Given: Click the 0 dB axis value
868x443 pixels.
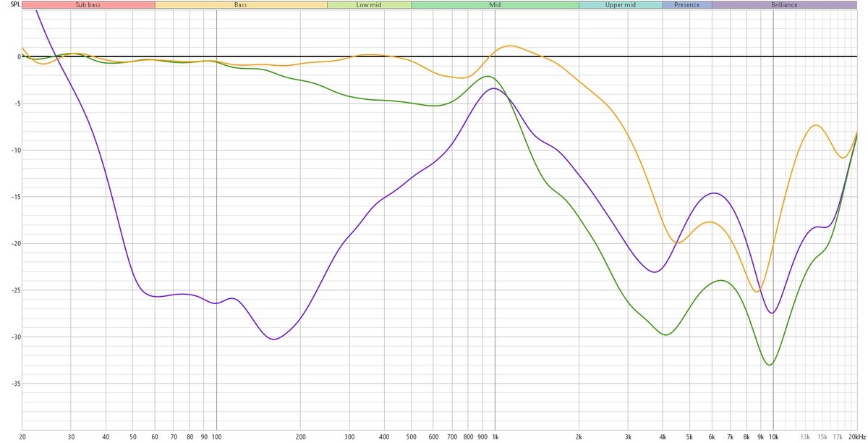Looking at the screenshot, I should (20, 56).
